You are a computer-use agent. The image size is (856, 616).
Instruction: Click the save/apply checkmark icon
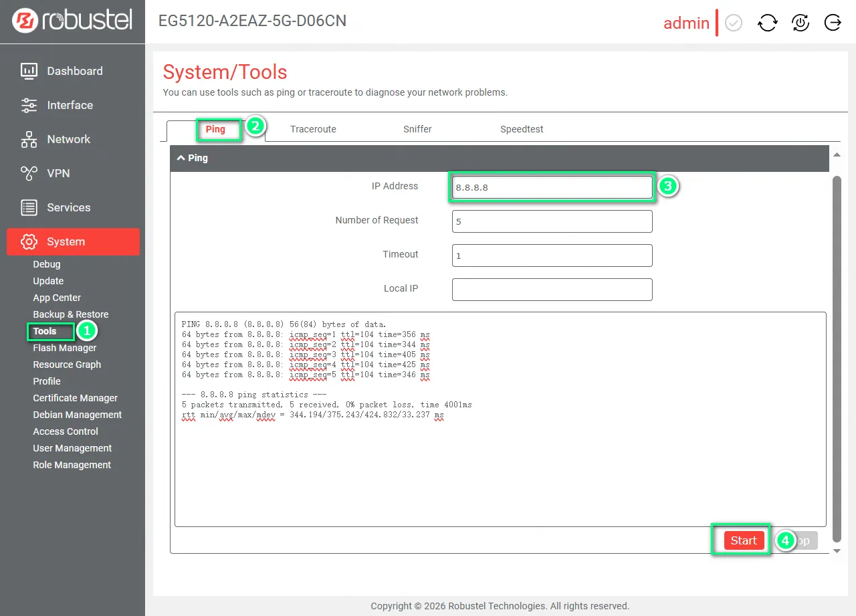734,23
